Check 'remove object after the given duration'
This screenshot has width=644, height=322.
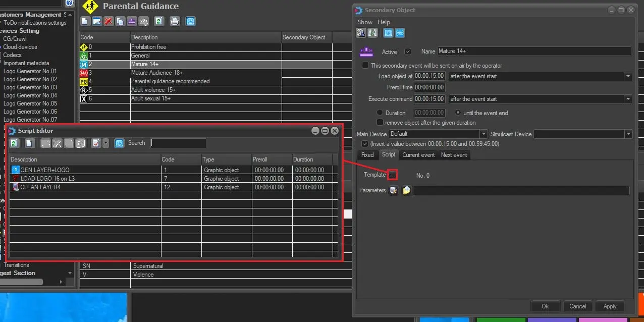[x=380, y=123]
